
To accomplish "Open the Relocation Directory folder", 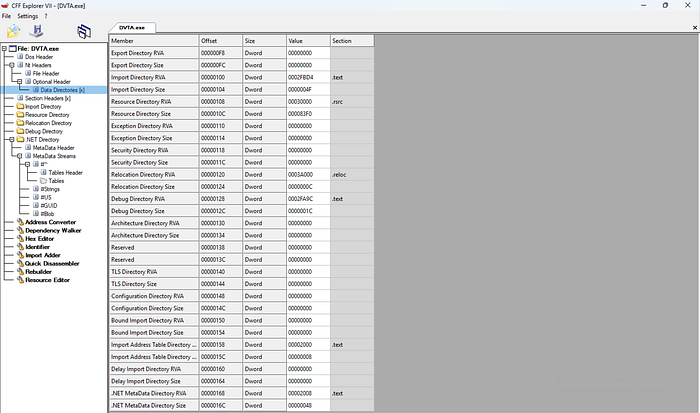I will (x=48, y=123).
